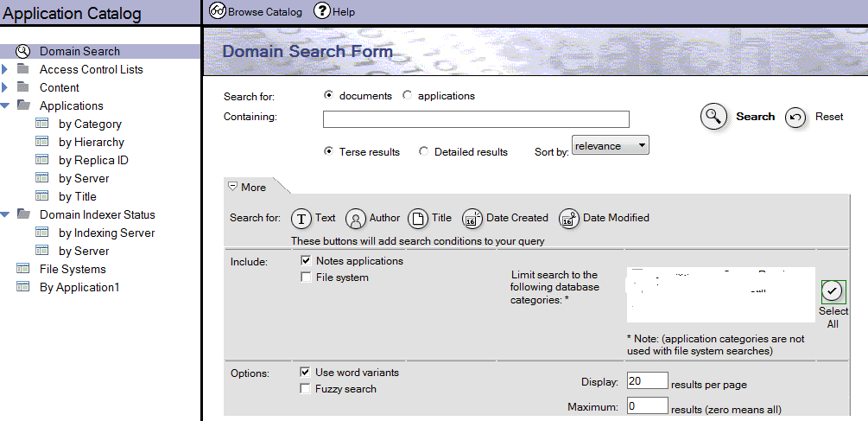
Task: Enable the File system checkbox
Action: click(306, 277)
